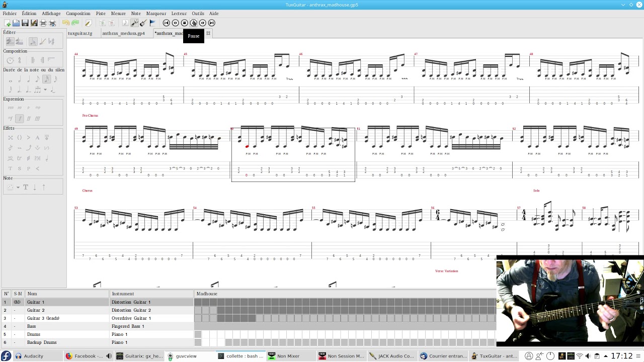Jump to first measure playback button
The width and height of the screenshot is (644, 362).
click(x=167, y=23)
